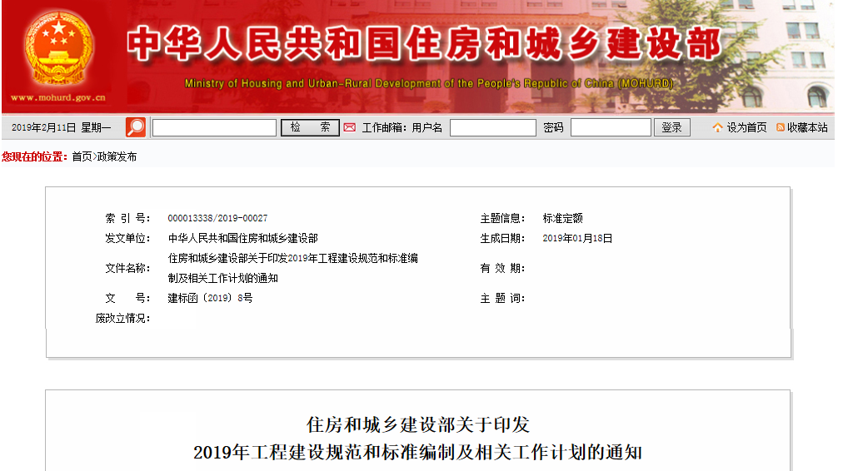The height and width of the screenshot is (471, 868).
Task: Click the 工作邮箱 label
Action: (x=384, y=127)
